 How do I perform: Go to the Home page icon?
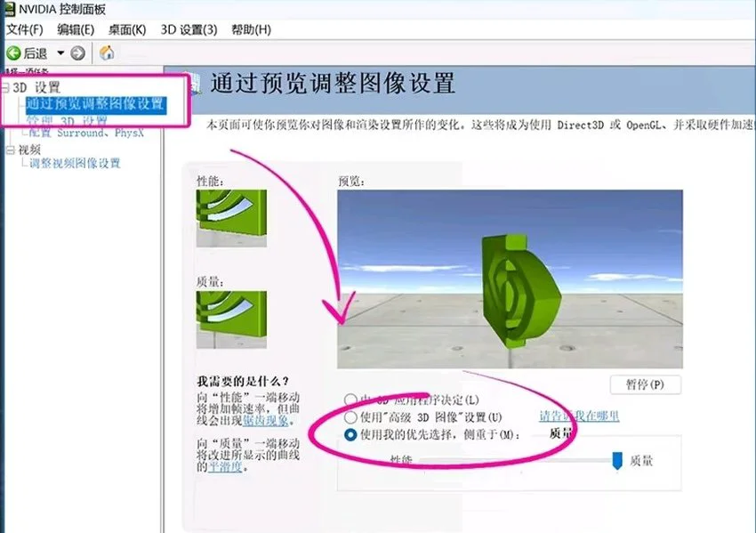107,53
